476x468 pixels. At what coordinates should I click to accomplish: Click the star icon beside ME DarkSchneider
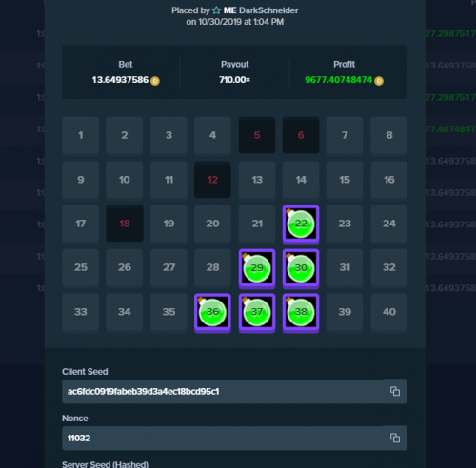216,10
